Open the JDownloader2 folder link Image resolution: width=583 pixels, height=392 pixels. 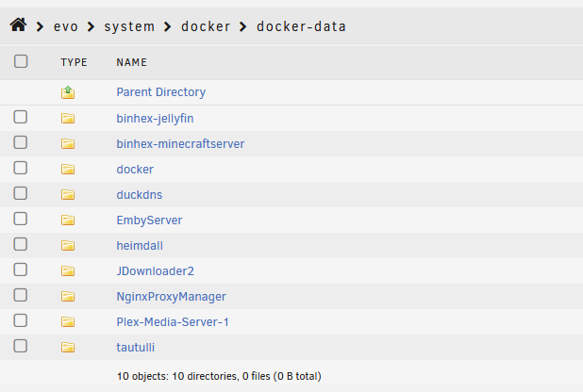(155, 271)
